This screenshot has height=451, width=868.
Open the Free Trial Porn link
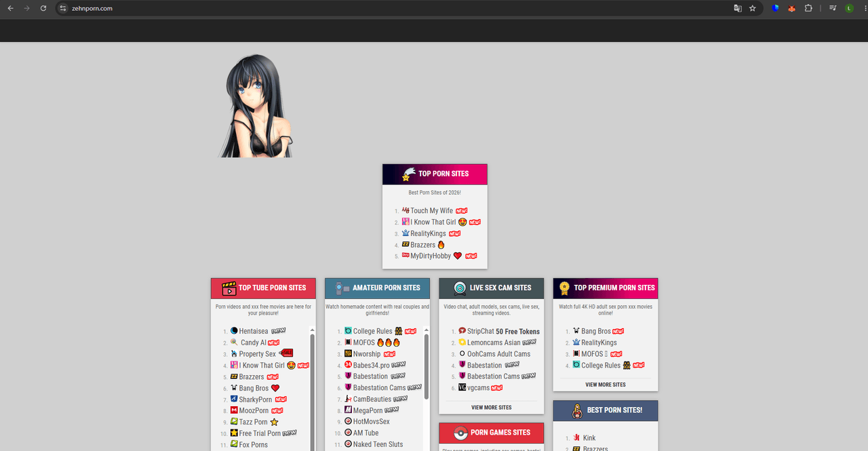pyautogui.click(x=260, y=433)
